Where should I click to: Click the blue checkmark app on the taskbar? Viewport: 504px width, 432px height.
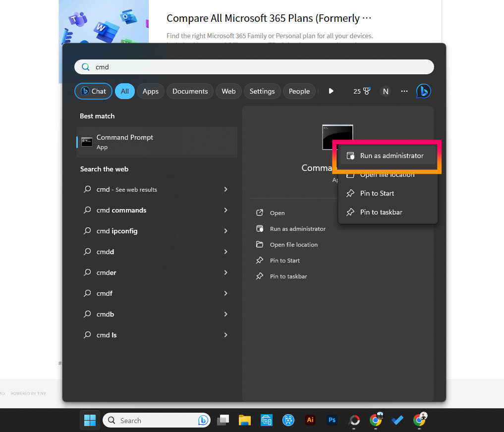coord(397,420)
